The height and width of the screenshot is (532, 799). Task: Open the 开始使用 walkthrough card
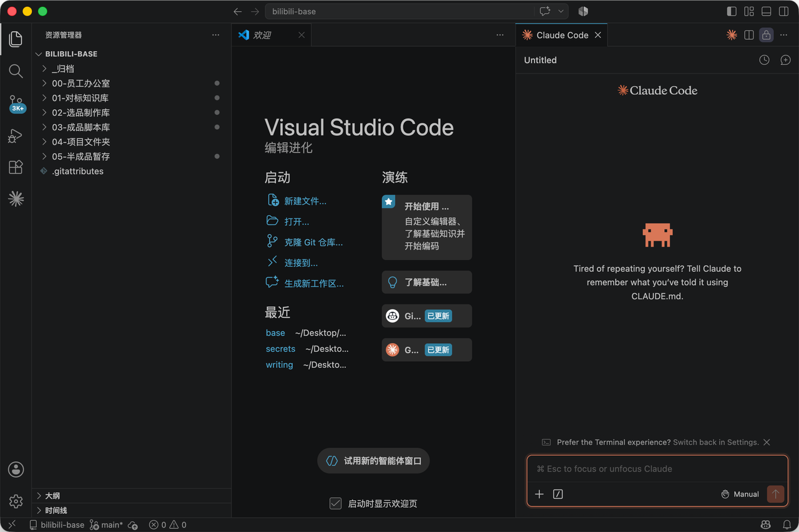pos(427,227)
